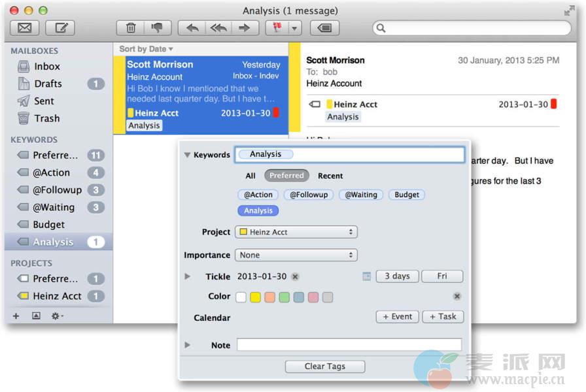Open the Project Heinz Acct dropdown
Image resolution: width=586 pixels, height=392 pixels.
point(296,232)
